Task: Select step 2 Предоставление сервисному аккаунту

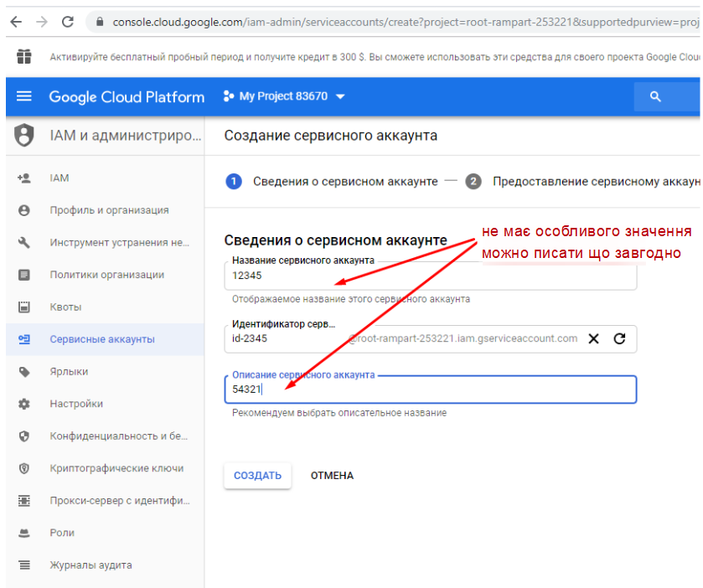Action: (x=582, y=182)
